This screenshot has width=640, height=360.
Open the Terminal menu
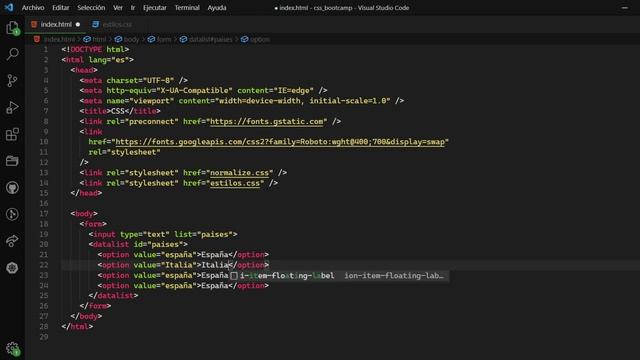point(187,8)
